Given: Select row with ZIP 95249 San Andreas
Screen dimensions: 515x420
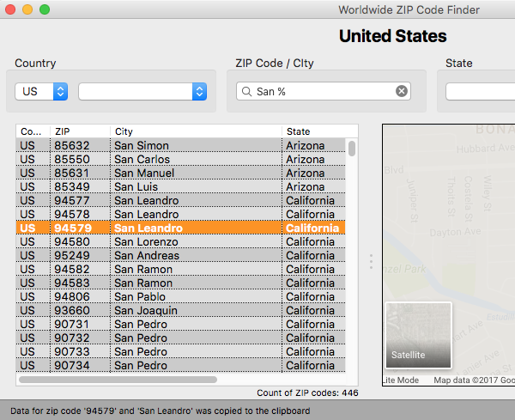Looking at the screenshot, I should click(180, 255).
